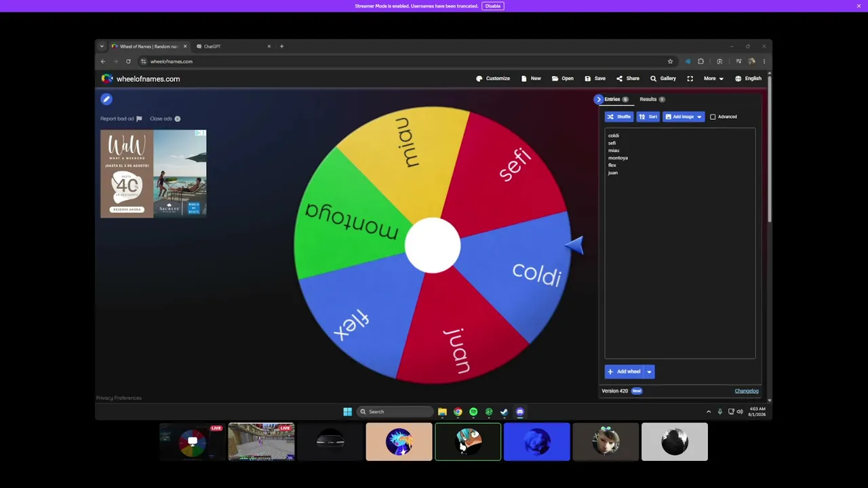Open the Windows Start menu
Image resolution: width=868 pixels, height=488 pixels.
point(347,411)
